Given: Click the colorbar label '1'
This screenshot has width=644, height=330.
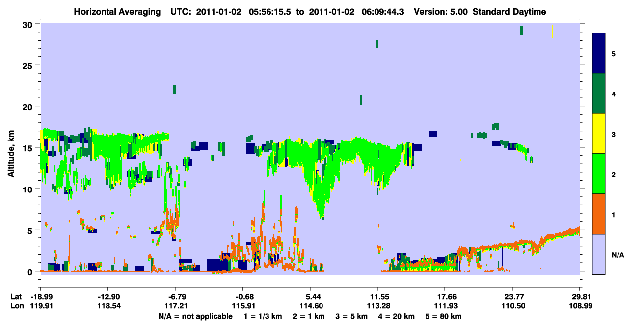Looking at the screenshot, I should point(614,214).
